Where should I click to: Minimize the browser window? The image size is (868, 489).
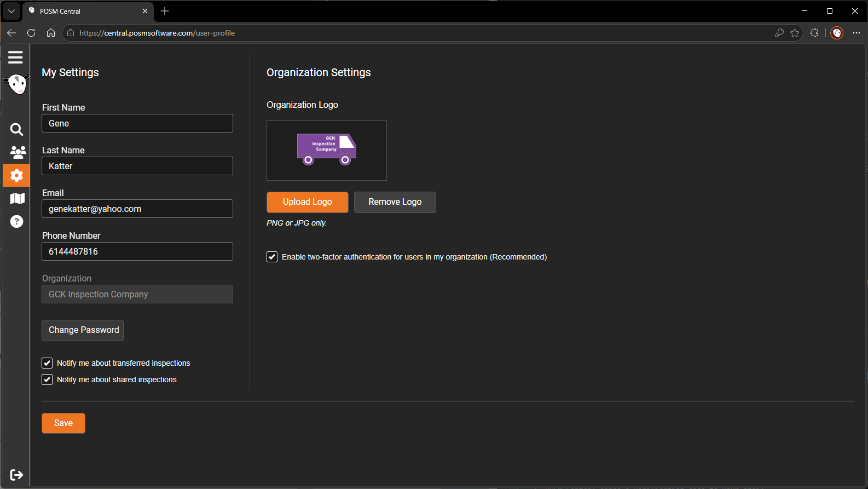pyautogui.click(x=805, y=11)
